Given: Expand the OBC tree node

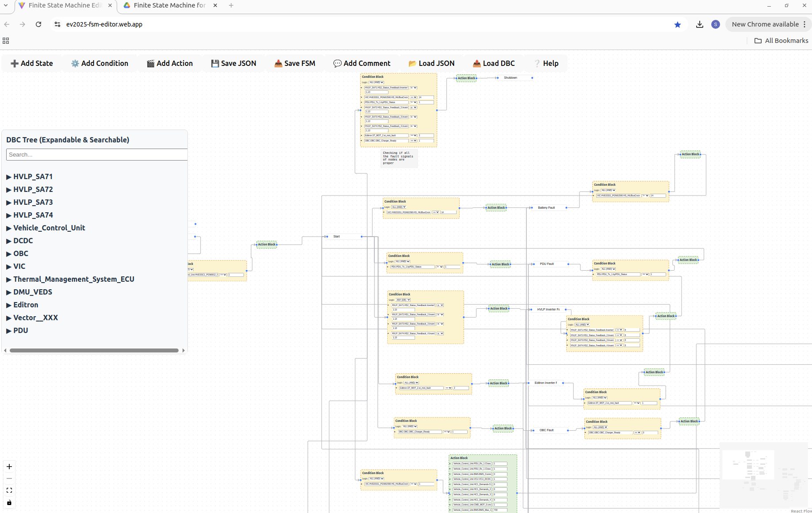Looking at the screenshot, I should tap(17, 253).
